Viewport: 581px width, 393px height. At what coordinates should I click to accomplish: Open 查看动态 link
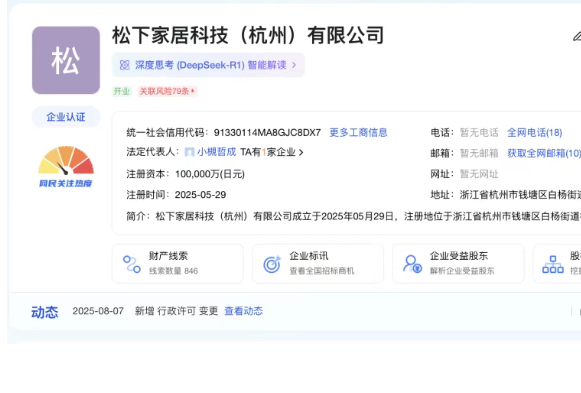point(243,311)
